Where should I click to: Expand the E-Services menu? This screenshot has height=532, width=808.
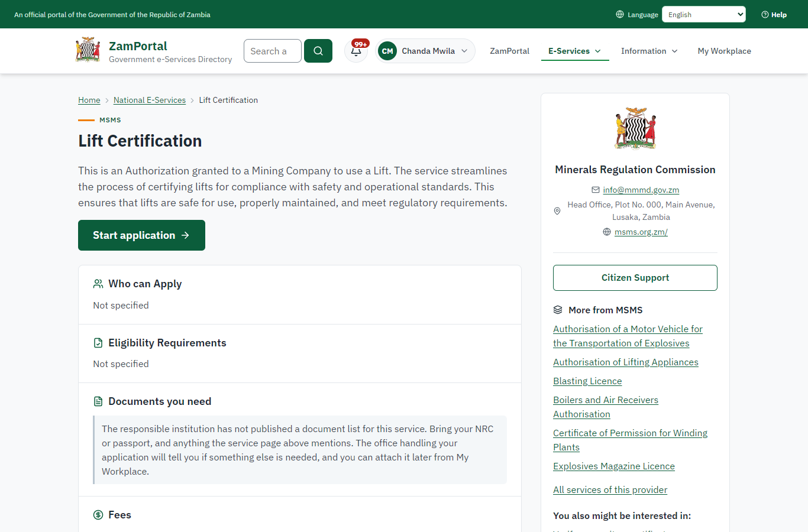[575, 51]
